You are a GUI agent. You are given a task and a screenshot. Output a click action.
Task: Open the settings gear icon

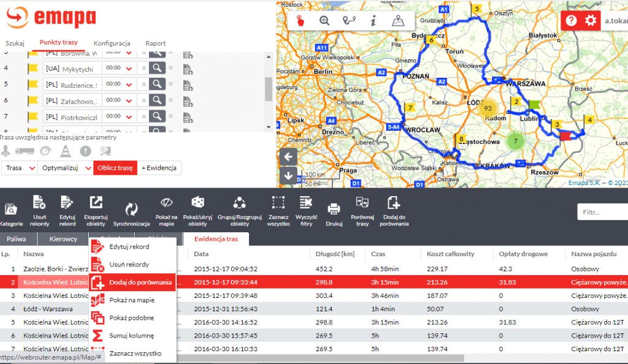tap(591, 21)
